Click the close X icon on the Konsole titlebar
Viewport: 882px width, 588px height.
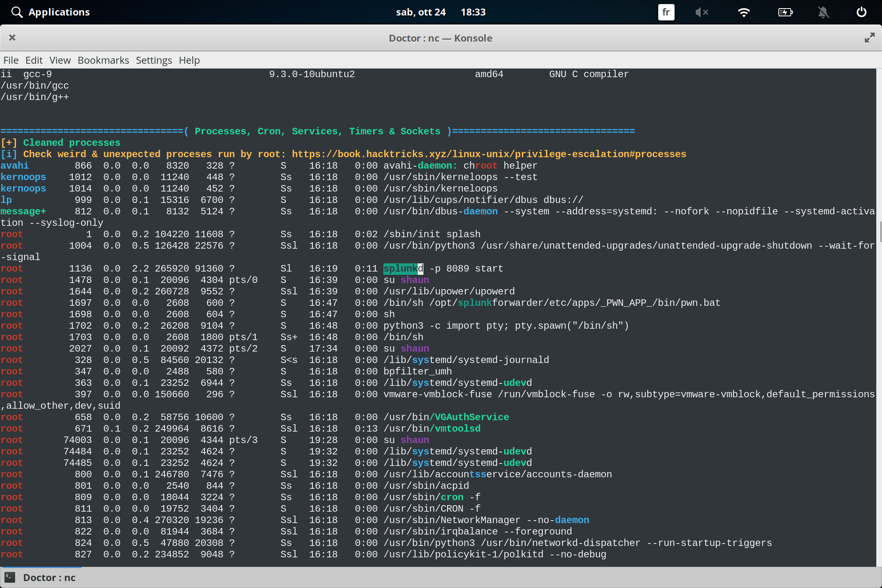(12, 38)
